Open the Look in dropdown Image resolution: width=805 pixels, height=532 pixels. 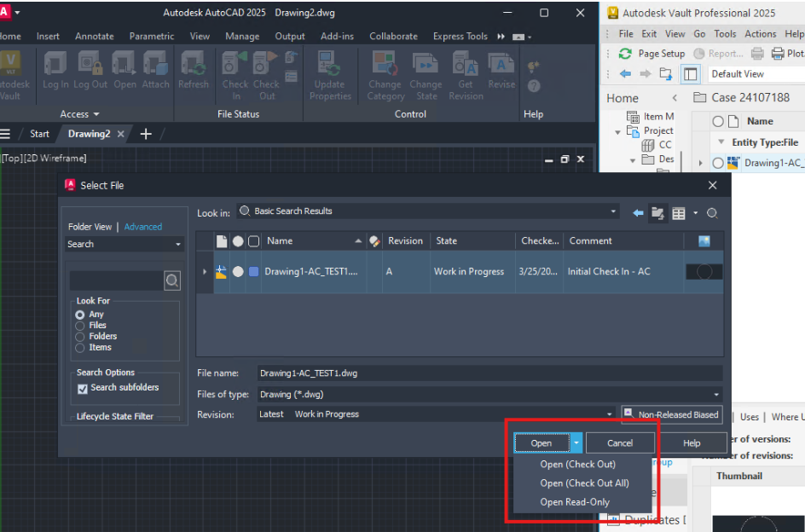pos(612,211)
